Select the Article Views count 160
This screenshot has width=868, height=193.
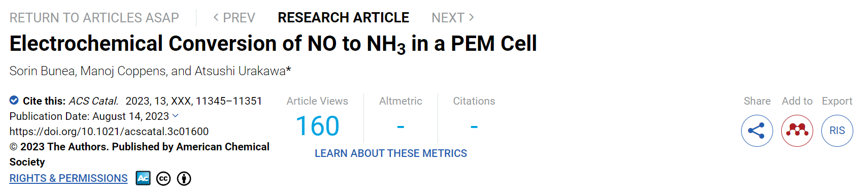click(x=317, y=126)
